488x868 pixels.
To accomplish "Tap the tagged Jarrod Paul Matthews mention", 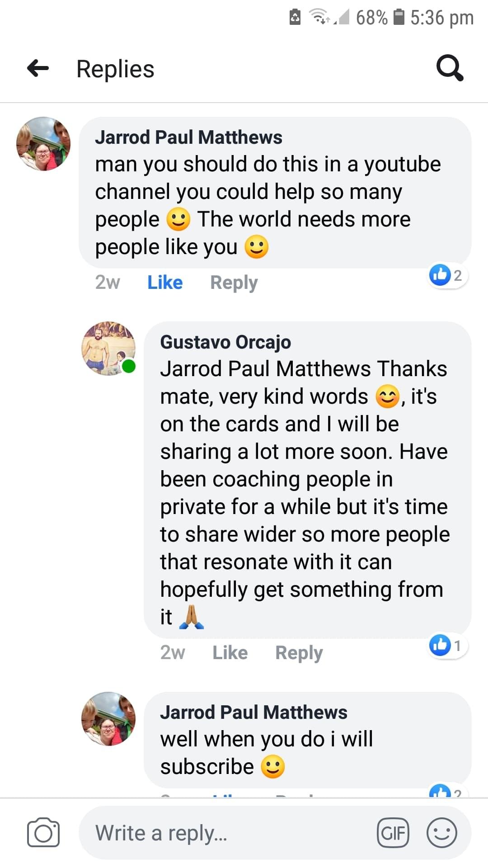I will coord(267,369).
